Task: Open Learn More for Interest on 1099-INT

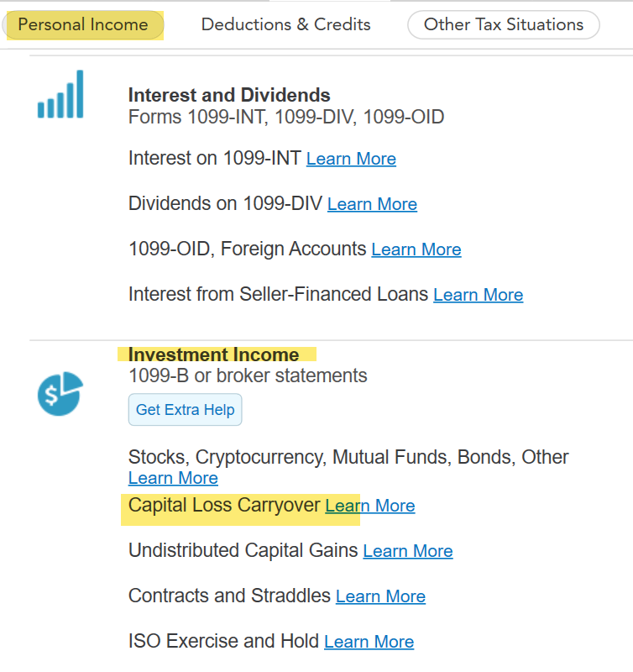Action: (x=351, y=159)
